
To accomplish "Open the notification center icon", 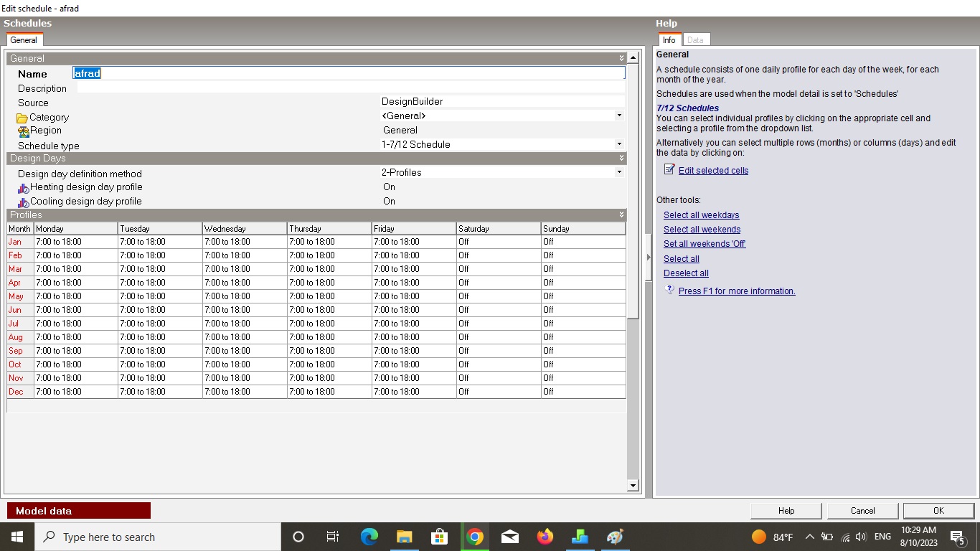I will (957, 537).
